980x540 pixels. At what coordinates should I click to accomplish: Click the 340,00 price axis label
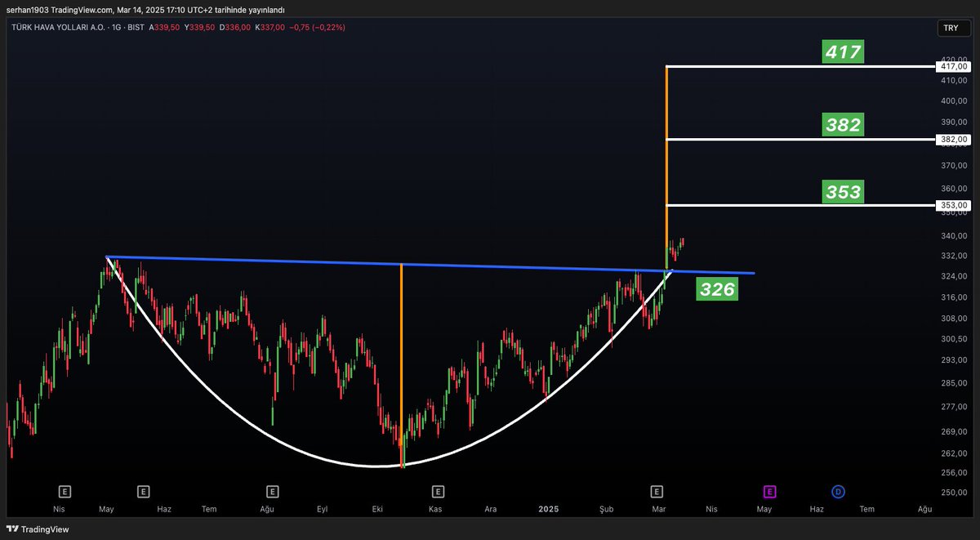click(x=954, y=236)
